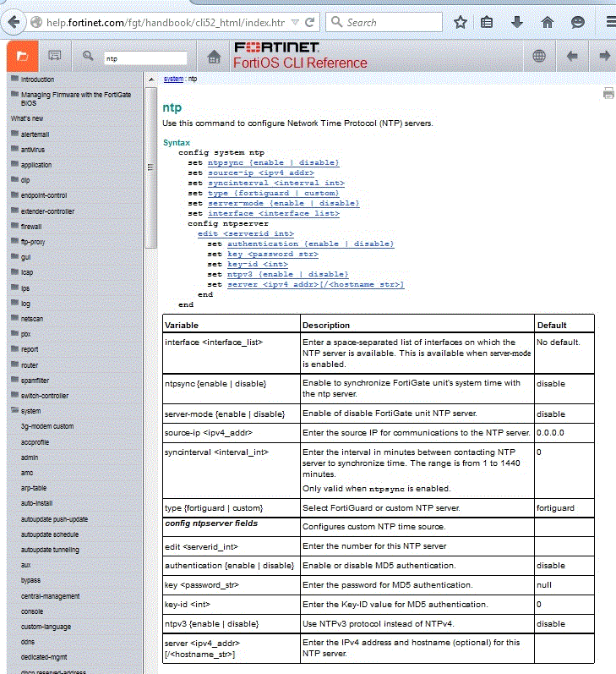Click the FortiOS CLI Reference title
616x674 pixels.
point(300,63)
